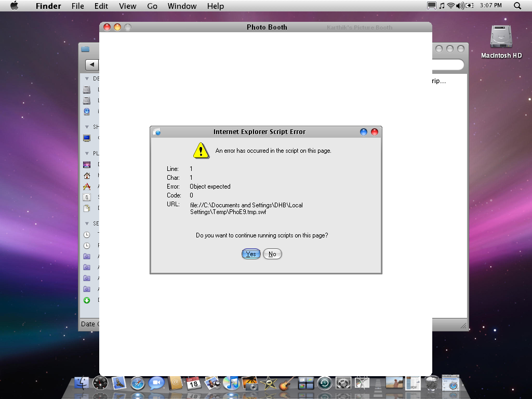Click the 'Date C' column label

89,324
